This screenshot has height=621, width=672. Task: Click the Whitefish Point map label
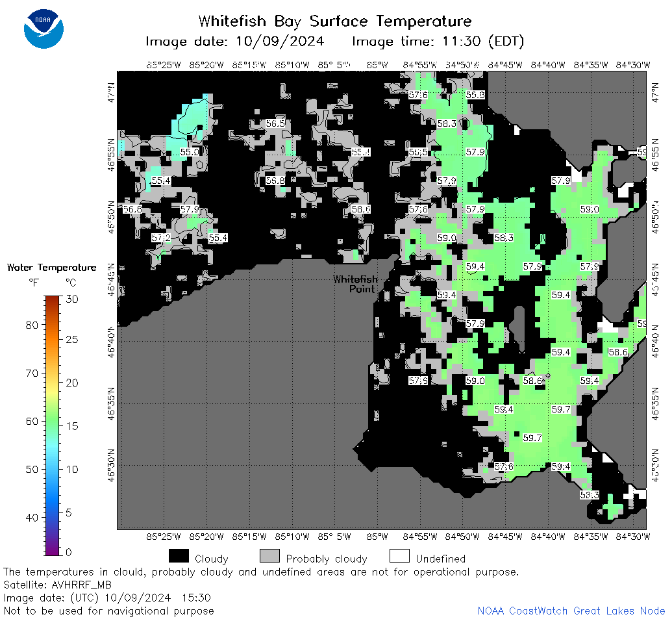tap(356, 284)
